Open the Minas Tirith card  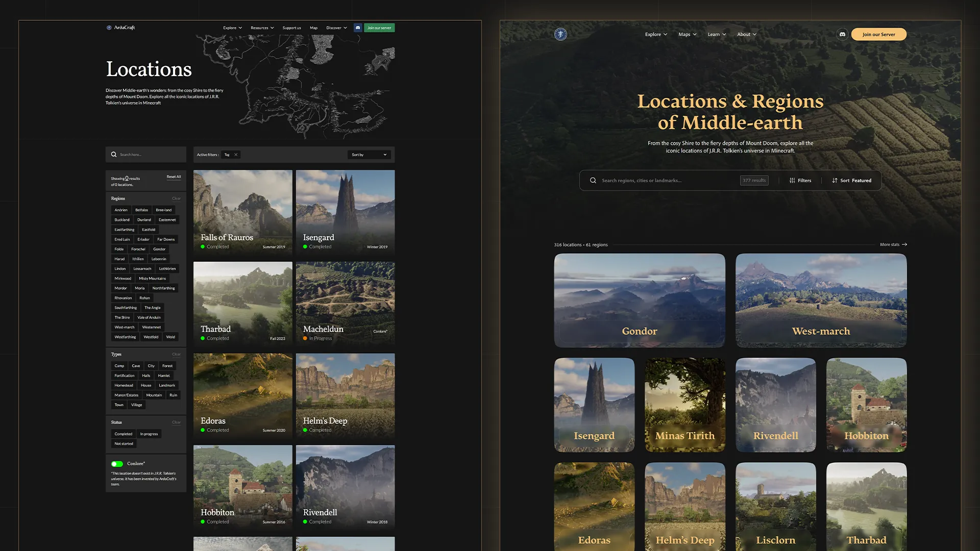[685, 405]
